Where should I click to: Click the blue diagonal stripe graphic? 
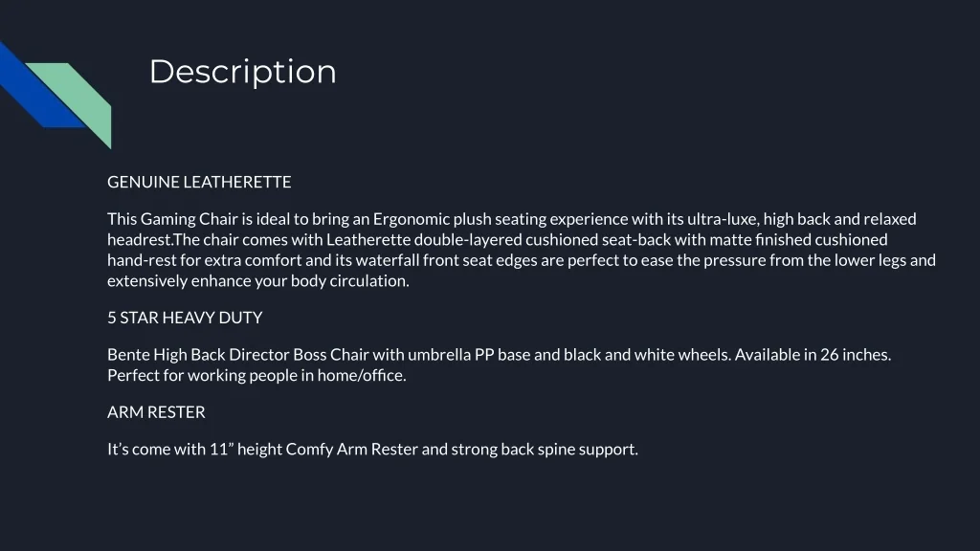tap(27, 88)
